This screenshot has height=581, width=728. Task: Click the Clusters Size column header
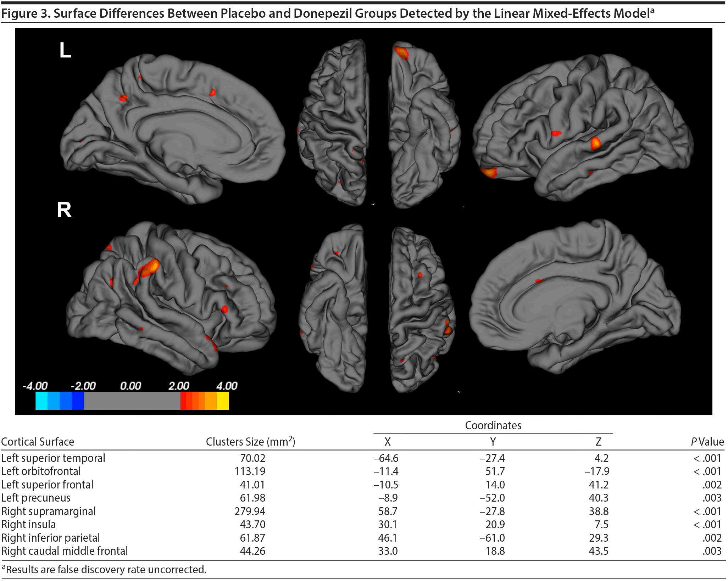click(250, 442)
